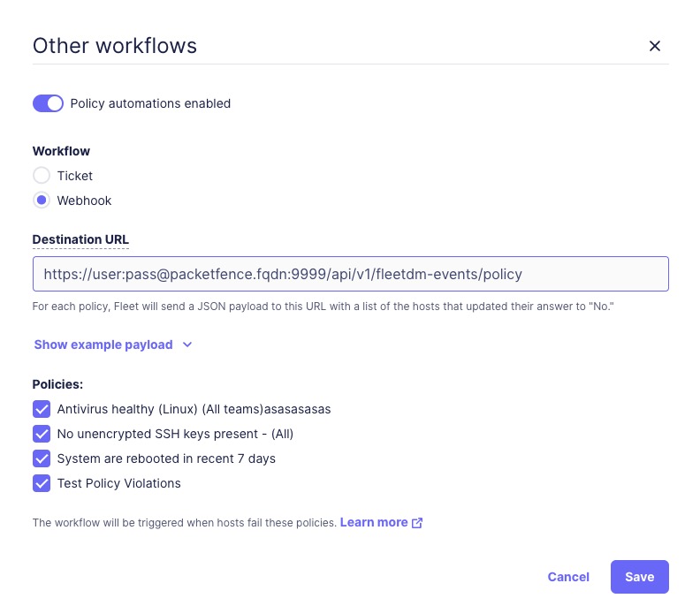Viewport: 700px width, 606px height.
Task: Click the Destination URL label
Action: [80, 239]
